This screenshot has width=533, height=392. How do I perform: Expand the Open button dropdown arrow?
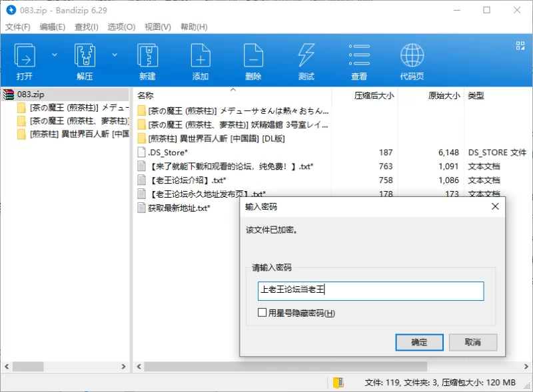point(55,55)
